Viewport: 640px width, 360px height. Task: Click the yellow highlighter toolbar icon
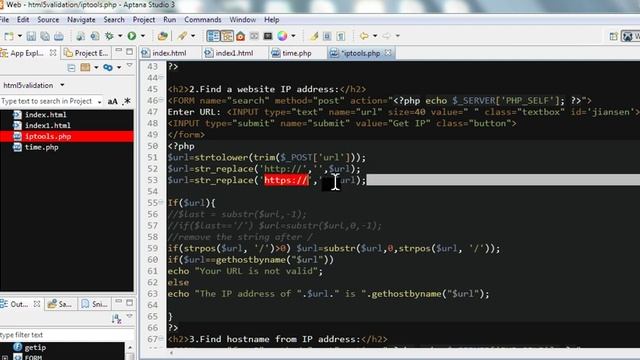pyautogui.click(x=313, y=36)
